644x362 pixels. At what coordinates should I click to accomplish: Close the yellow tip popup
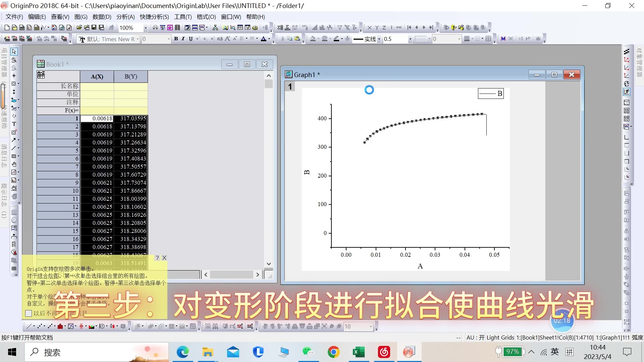pos(164,258)
